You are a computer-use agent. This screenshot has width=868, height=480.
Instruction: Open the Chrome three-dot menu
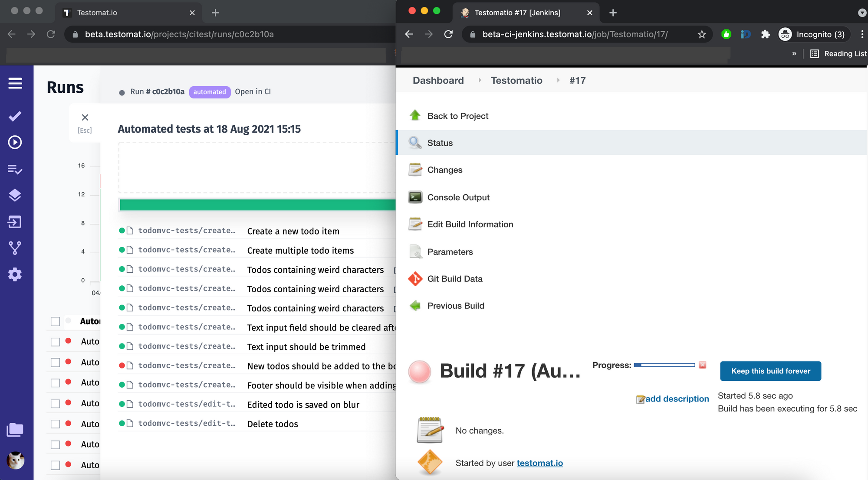862,34
